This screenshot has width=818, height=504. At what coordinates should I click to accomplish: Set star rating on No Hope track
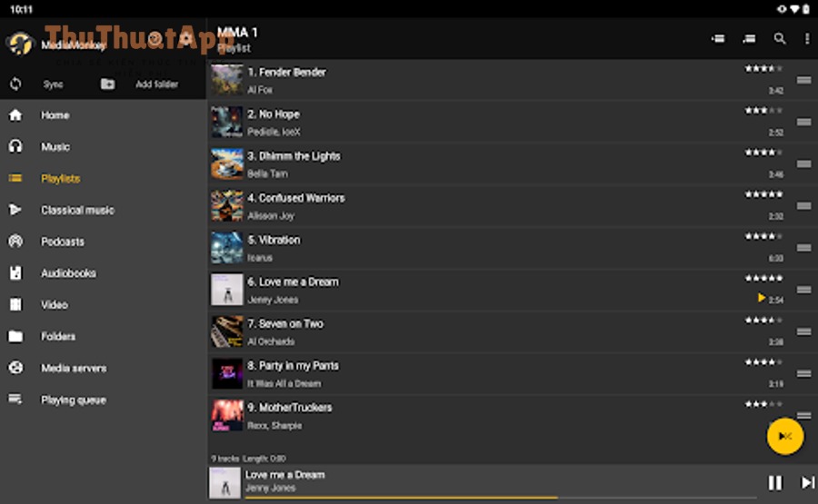point(763,111)
